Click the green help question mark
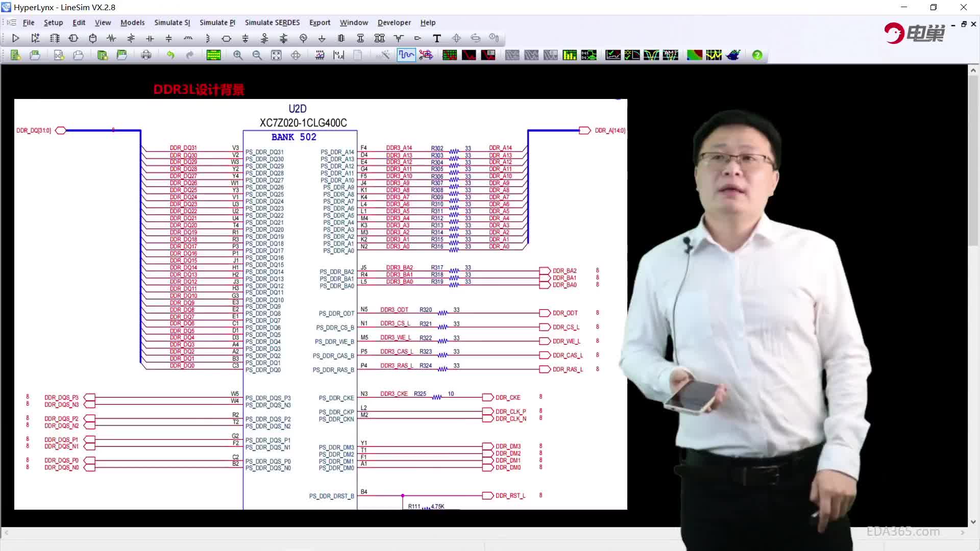The height and width of the screenshot is (551, 980). click(757, 55)
